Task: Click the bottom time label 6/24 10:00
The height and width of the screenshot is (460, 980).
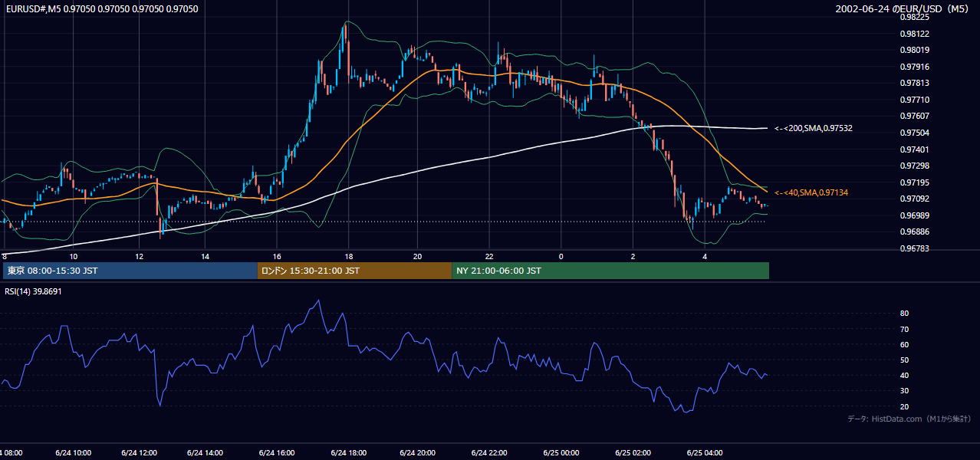Action: click(74, 452)
